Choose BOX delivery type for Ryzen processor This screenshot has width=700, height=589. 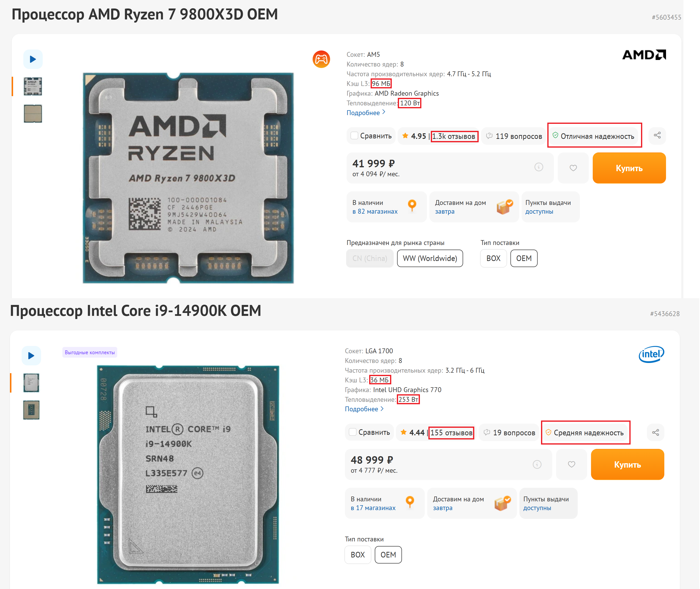point(493,258)
